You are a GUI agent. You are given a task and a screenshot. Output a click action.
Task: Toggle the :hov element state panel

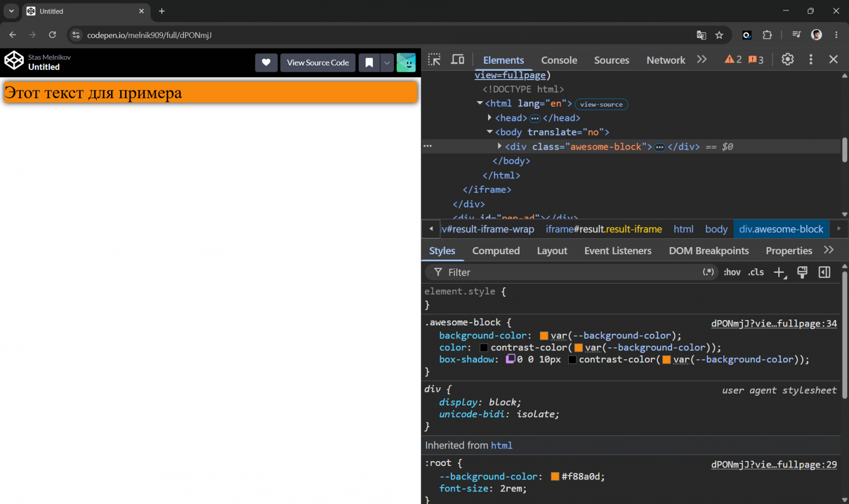(732, 272)
